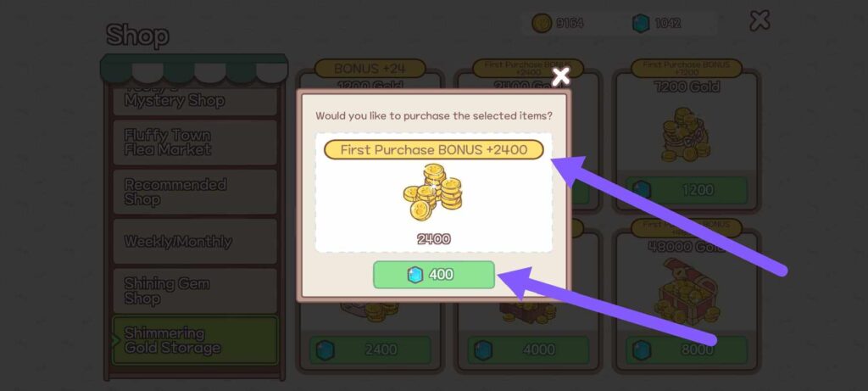Image resolution: width=868 pixels, height=391 pixels.
Task: Close the Shop screen with top-right X
Action: coord(759,21)
